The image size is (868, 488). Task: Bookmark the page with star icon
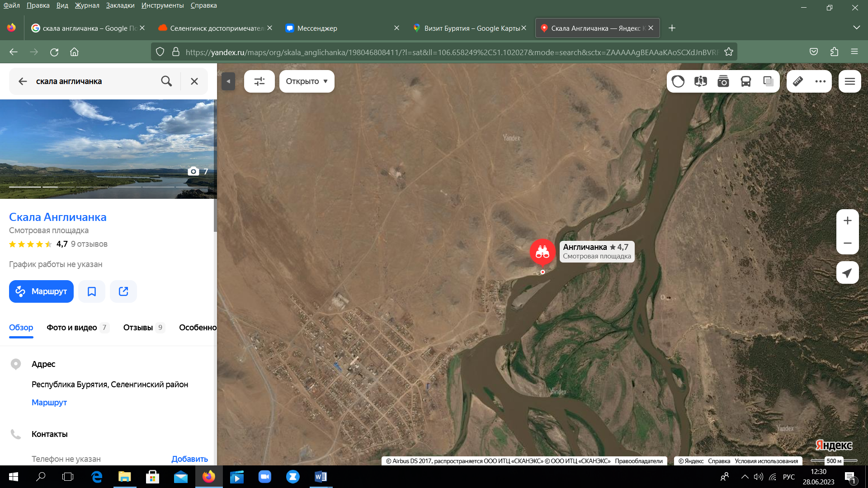tap(729, 52)
